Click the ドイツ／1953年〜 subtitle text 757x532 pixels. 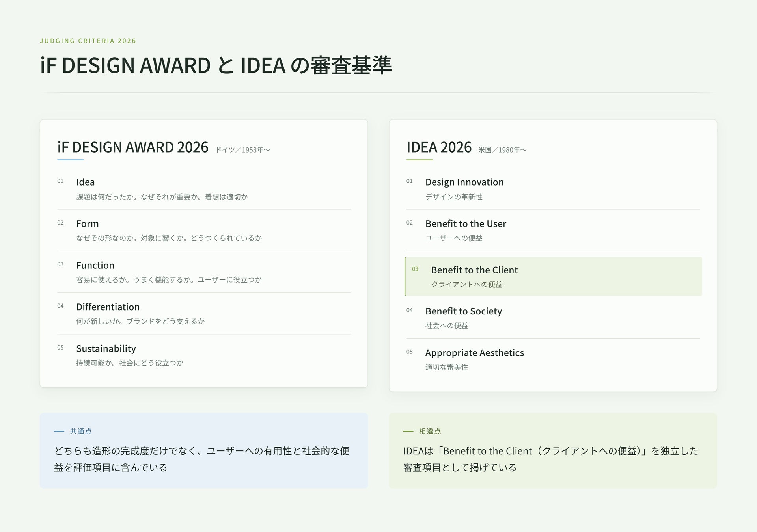(242, 150)
